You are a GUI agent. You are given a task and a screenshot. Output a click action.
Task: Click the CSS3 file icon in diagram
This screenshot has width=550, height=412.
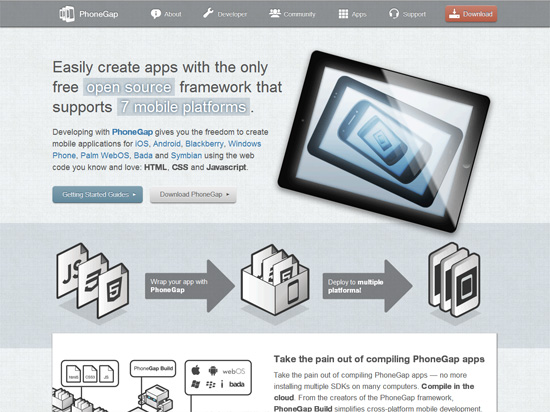click(x=90, y=374)
